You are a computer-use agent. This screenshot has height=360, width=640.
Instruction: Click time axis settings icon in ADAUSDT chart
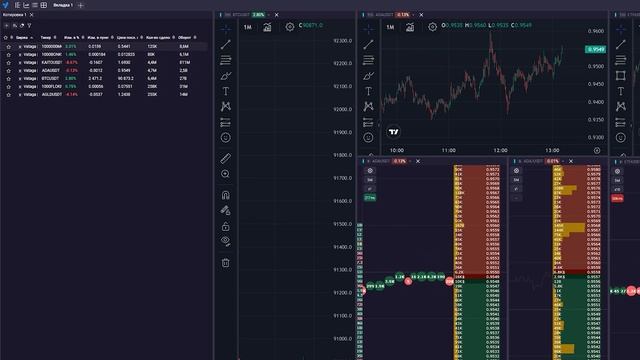tap(597, 150)
